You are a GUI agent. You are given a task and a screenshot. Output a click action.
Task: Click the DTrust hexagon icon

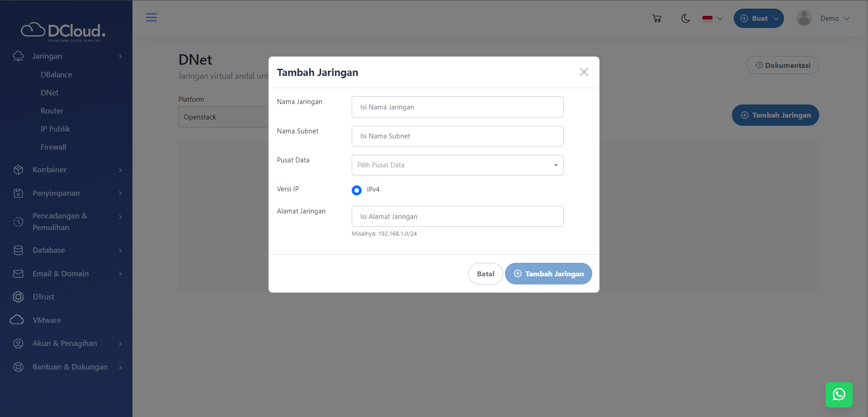point(18,297)
